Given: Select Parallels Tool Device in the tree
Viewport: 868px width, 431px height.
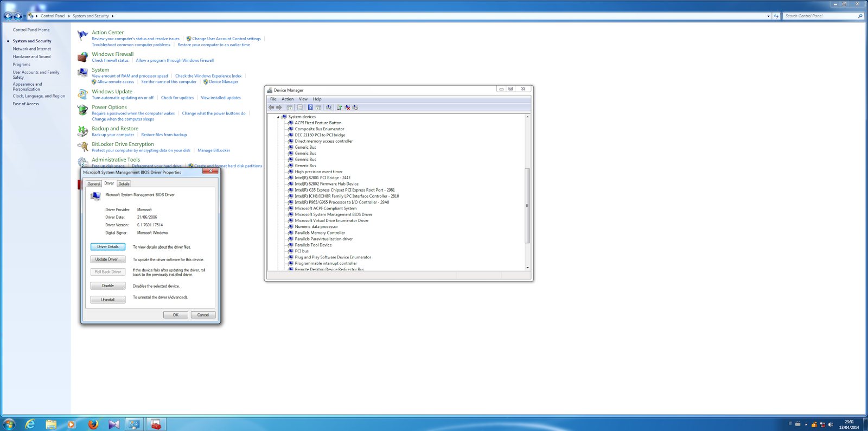Looking at the screenshot, I should (313, 245).
